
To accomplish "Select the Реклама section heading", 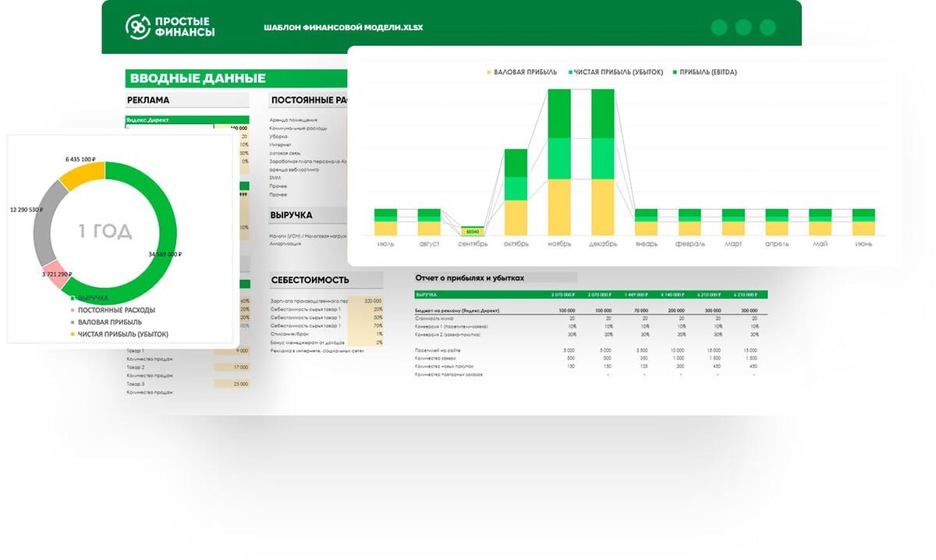I will pos(148,100).
